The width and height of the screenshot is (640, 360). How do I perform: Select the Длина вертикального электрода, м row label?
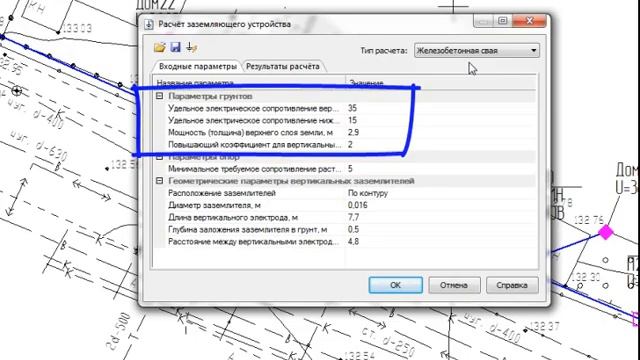point(233,218)
